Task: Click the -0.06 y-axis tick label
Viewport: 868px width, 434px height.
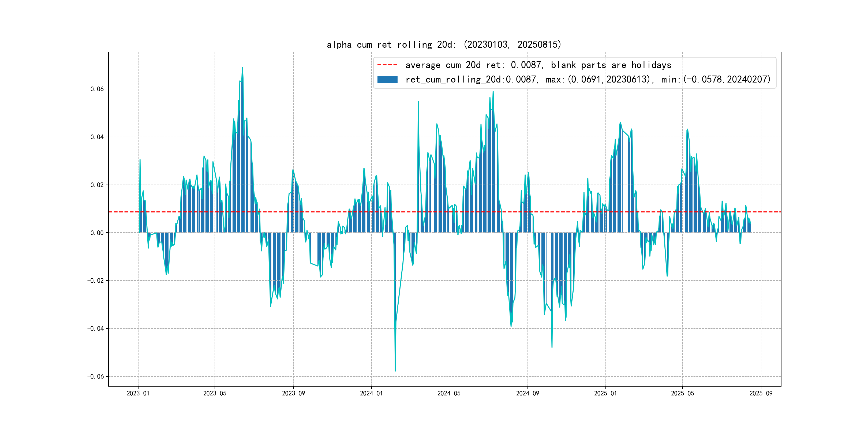Action: pos(96,376)
